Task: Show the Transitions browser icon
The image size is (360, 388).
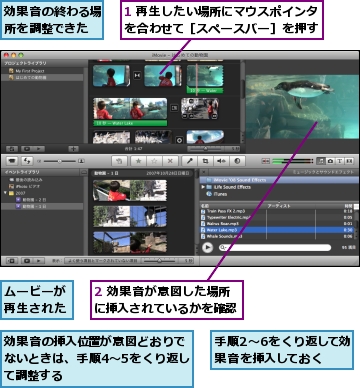Action: 349,161
